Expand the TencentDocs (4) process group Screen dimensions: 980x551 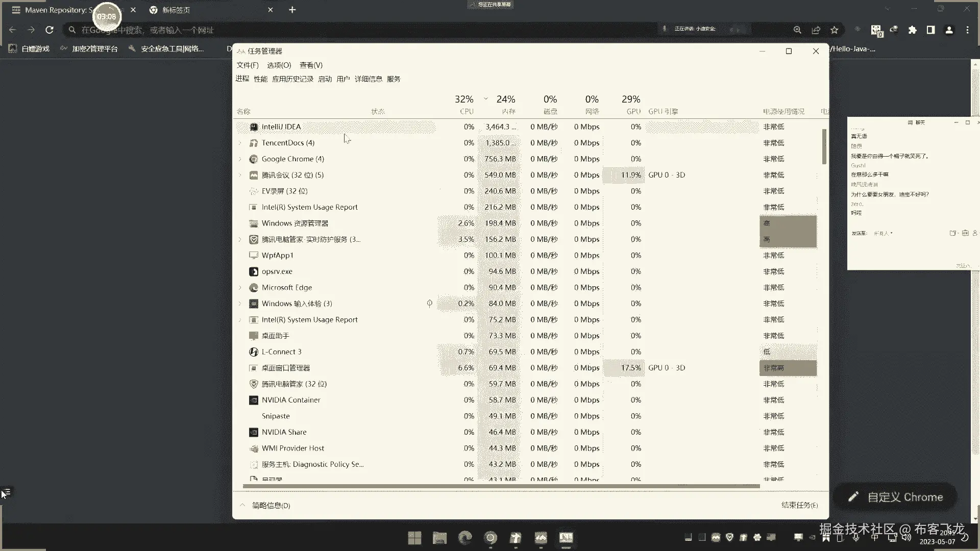point(240,143)
